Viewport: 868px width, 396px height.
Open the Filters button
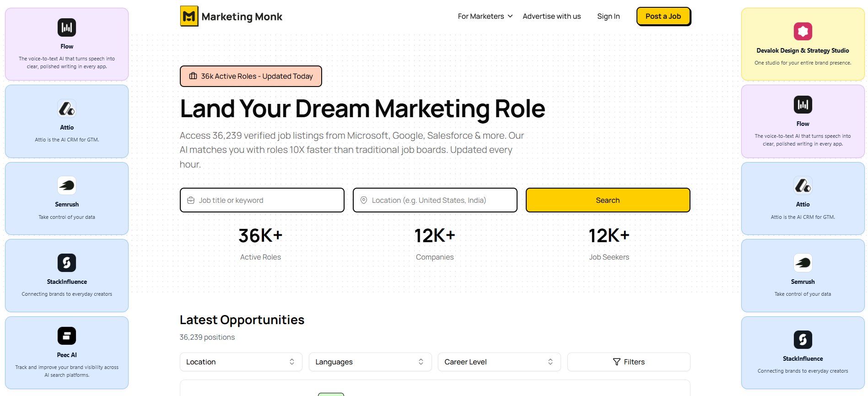pos(629,362)
